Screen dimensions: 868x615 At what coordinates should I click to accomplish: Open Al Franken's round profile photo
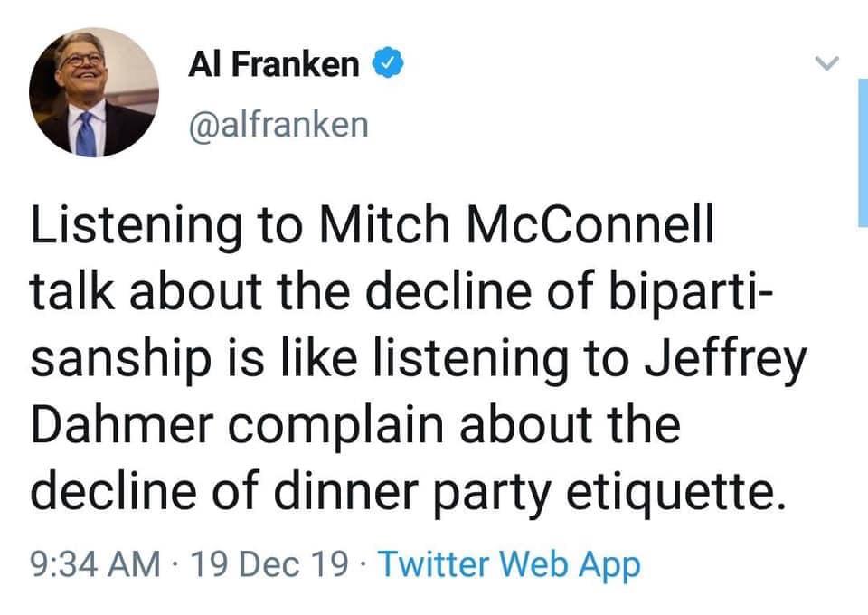click(94, 92)
